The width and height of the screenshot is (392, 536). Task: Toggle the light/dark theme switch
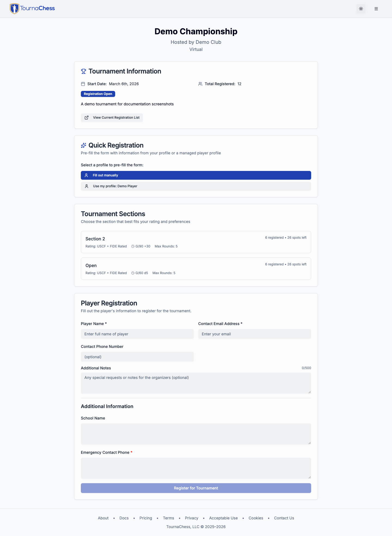pos(361,8)
